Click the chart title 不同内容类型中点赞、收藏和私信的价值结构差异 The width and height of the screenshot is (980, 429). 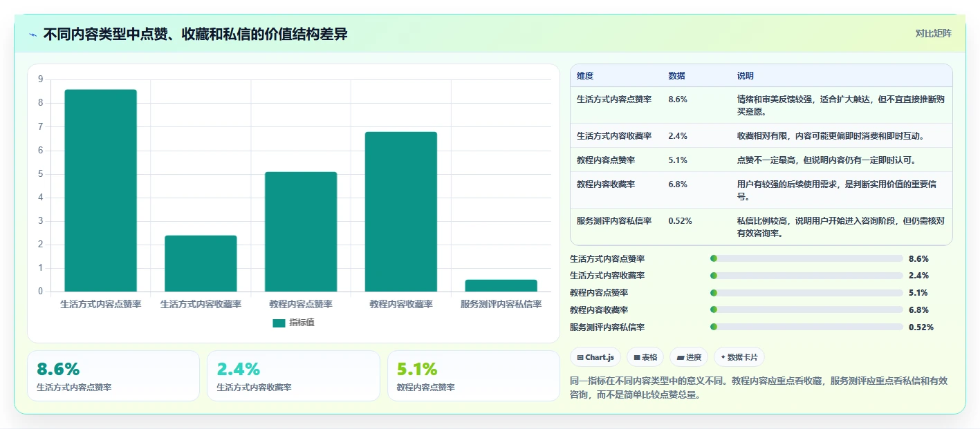tap(195, 35)
